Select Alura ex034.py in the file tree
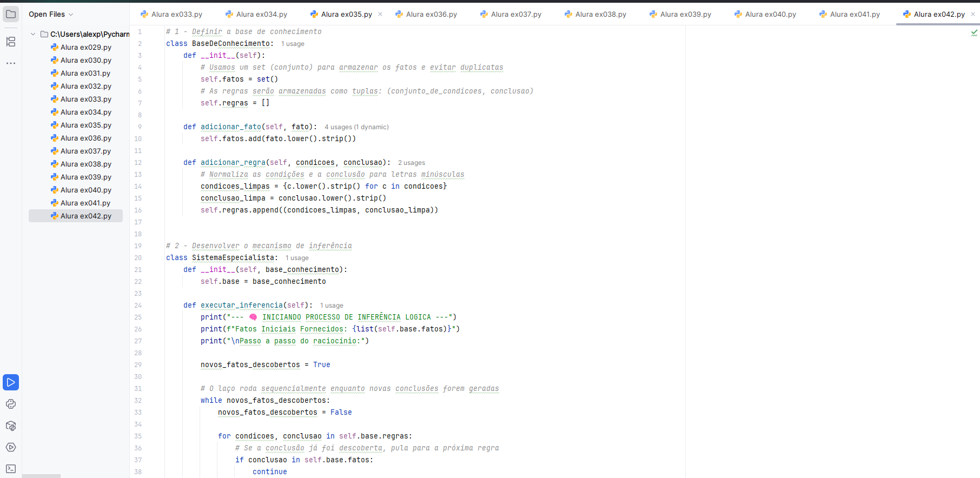 click(x=81, y=112)
